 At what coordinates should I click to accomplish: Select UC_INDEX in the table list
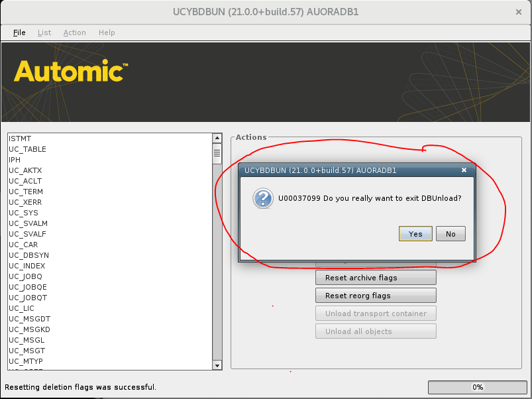click(x=110, y=266)
